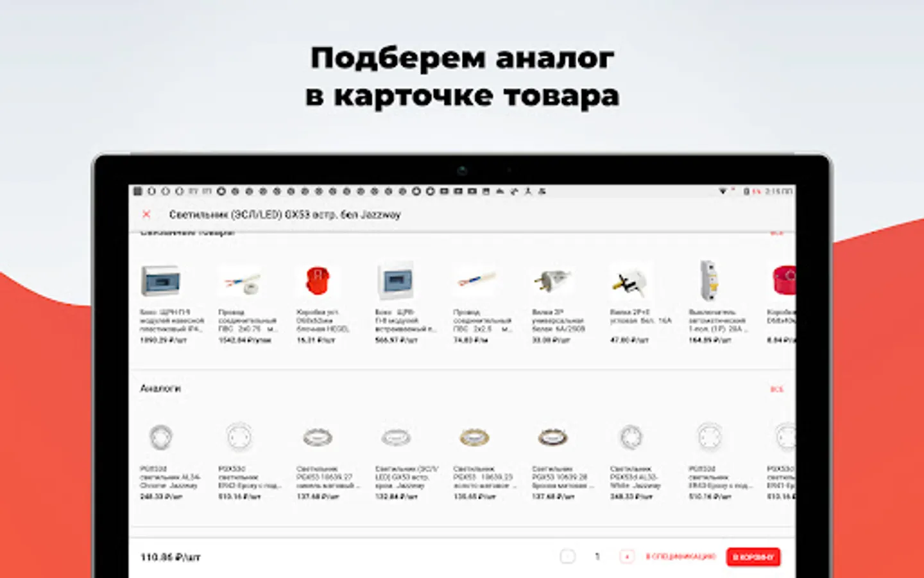Increase quantity with the red plus button

pyautogui.click(x=627, y=556)
